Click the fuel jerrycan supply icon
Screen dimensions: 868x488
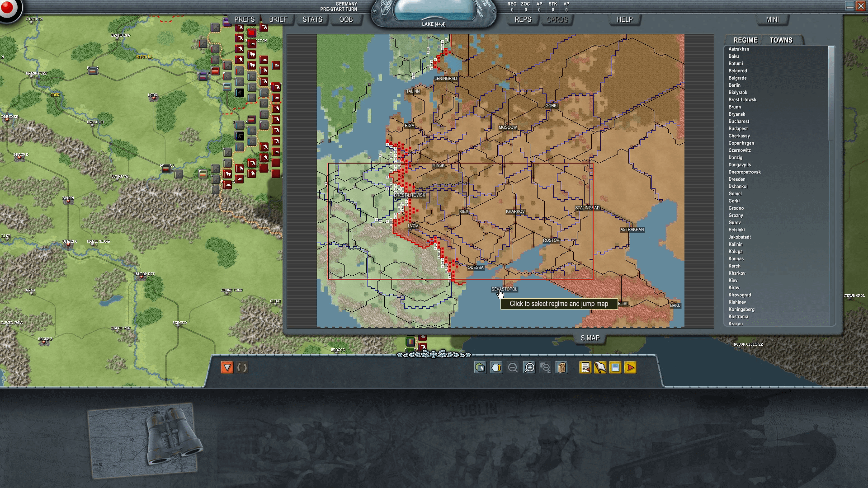tap(561, 368)
